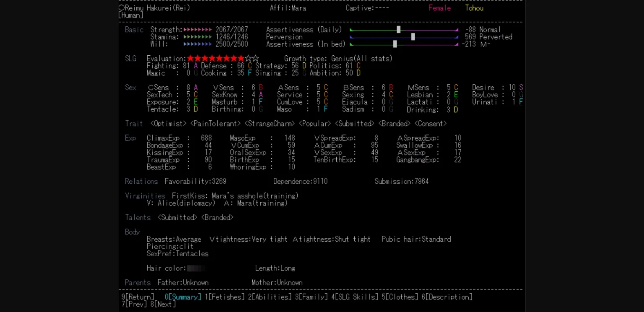Switch to the Summary tab
The width and height of the screenshot is (644, 312).
(183, 297)
